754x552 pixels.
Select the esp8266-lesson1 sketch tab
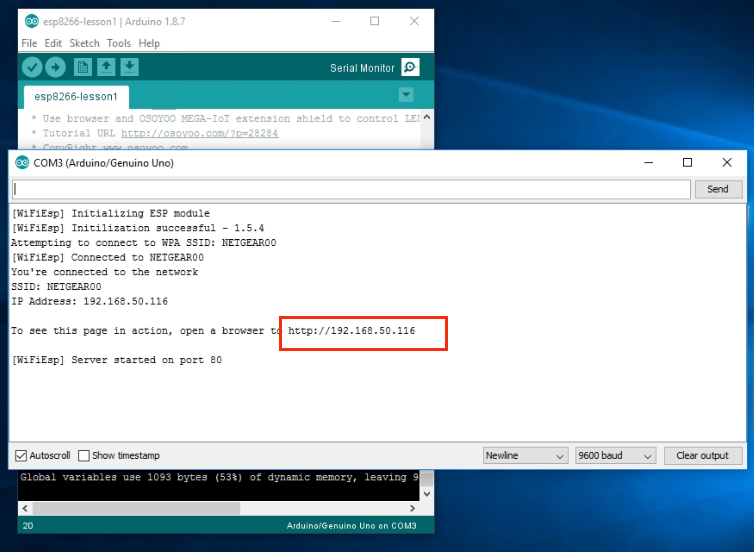point(76,97)
